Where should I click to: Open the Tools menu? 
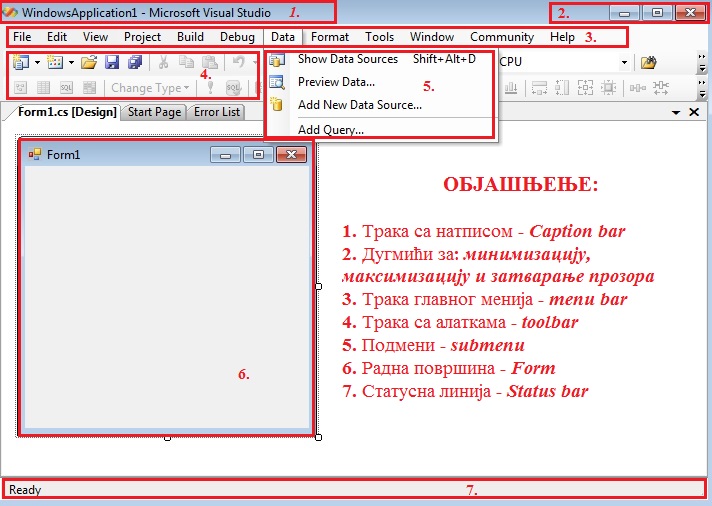(380, 37)
